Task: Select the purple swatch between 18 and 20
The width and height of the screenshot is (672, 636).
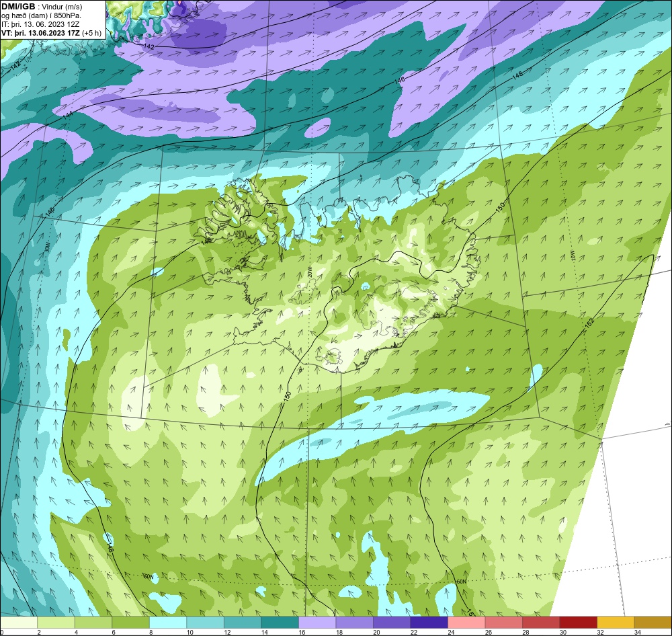Action: (x=354, y=622)
